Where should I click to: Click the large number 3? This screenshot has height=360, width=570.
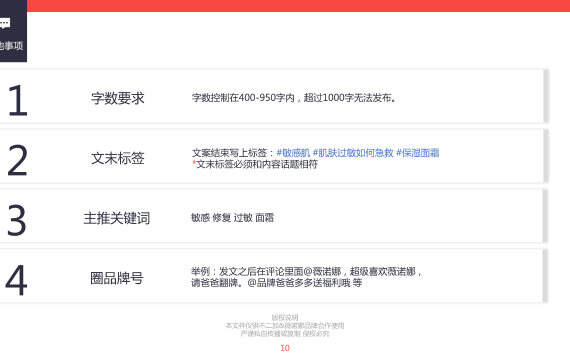click(17, 220)
